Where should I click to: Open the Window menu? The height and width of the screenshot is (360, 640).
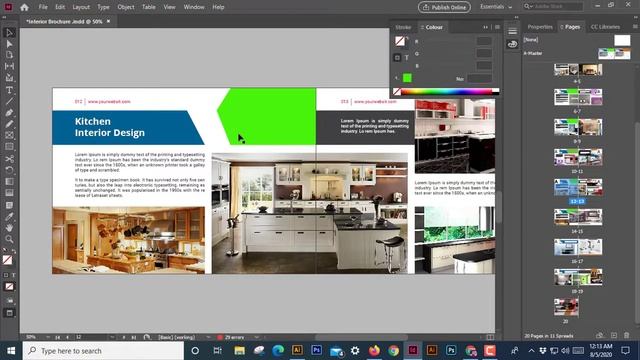pos(194,7)
